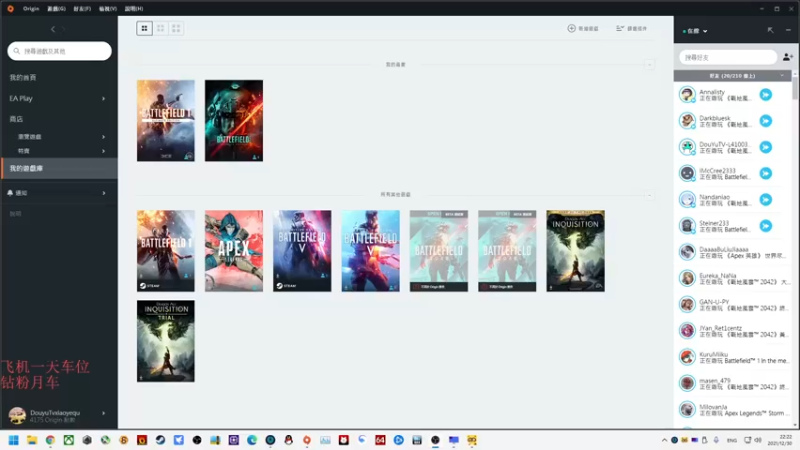Click the add game plus button

(583, 29)
